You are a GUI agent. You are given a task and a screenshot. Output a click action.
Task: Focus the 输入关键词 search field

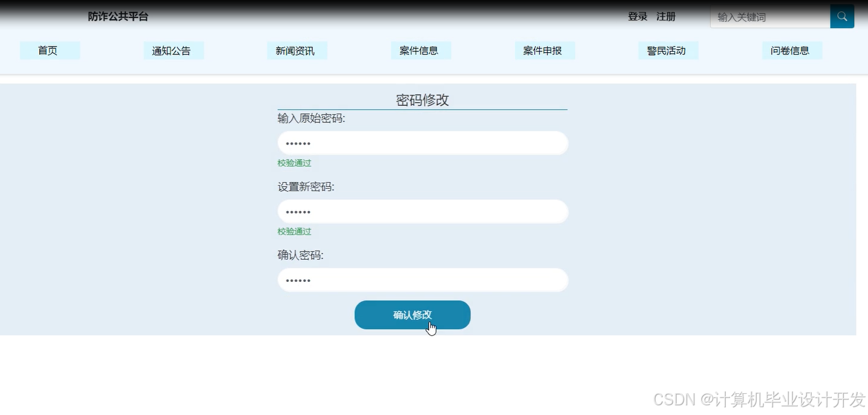tap(770, 17)
